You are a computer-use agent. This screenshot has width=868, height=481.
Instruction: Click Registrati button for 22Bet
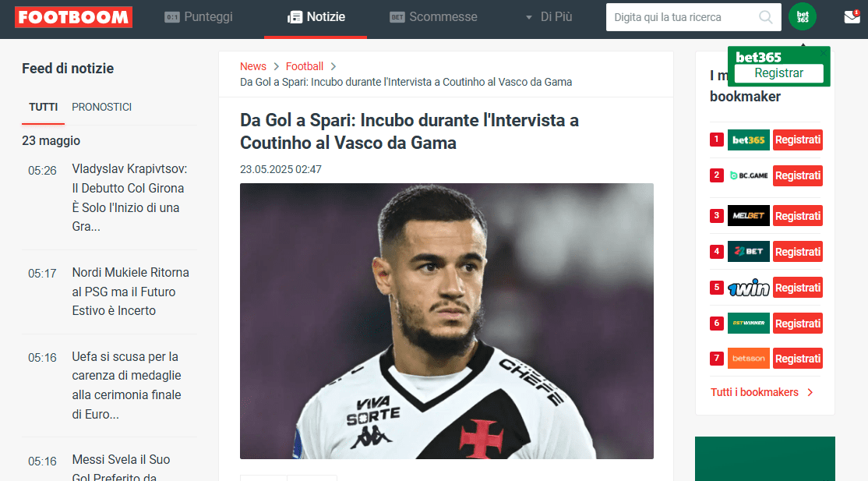tap(798, 252)
